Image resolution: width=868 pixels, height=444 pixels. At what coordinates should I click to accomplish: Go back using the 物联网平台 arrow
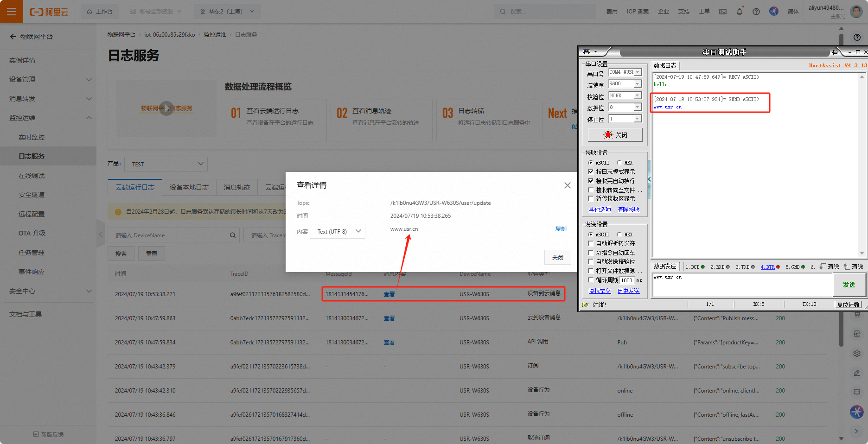13,37
